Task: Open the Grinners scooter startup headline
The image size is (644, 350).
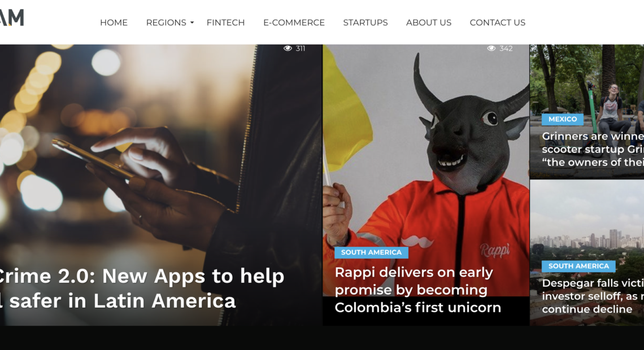Action: 593,149
